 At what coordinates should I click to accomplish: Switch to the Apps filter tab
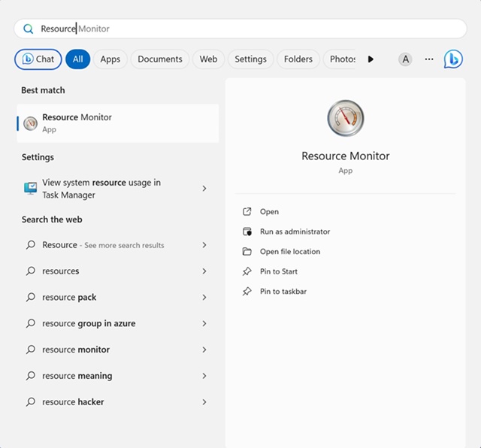coord(110,59)
